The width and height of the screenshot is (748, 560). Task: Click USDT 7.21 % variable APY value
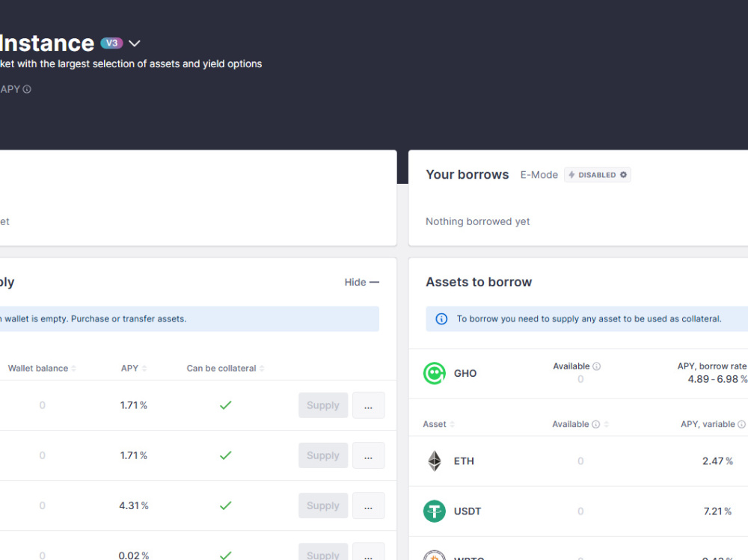tap(717, 511)
